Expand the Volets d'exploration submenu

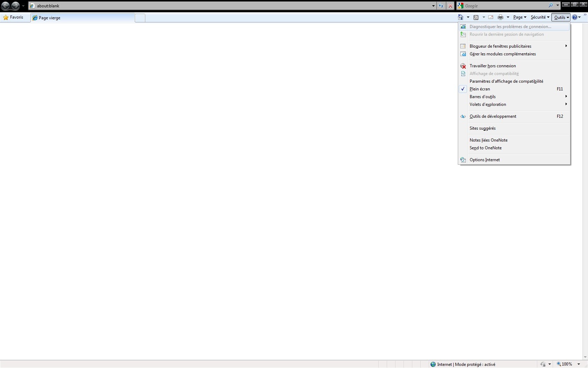514,104
